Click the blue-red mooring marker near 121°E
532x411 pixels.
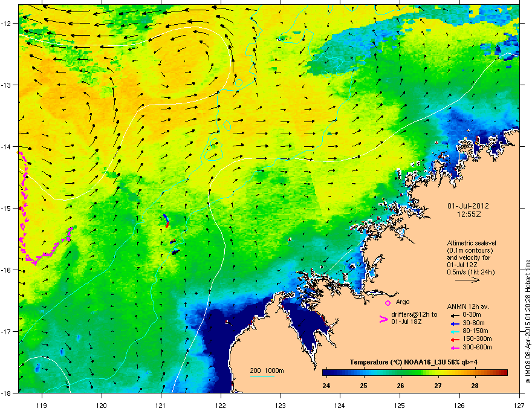(x=166, y=221)
